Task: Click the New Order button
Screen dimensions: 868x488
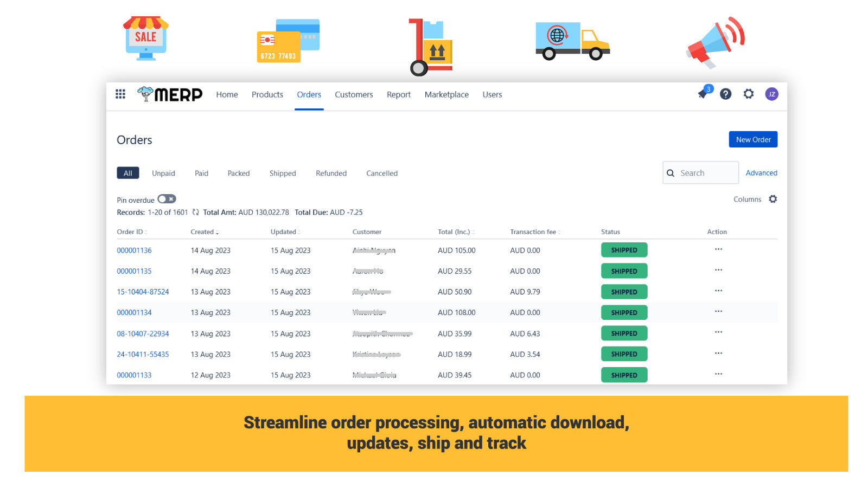Action: point(753,139)
